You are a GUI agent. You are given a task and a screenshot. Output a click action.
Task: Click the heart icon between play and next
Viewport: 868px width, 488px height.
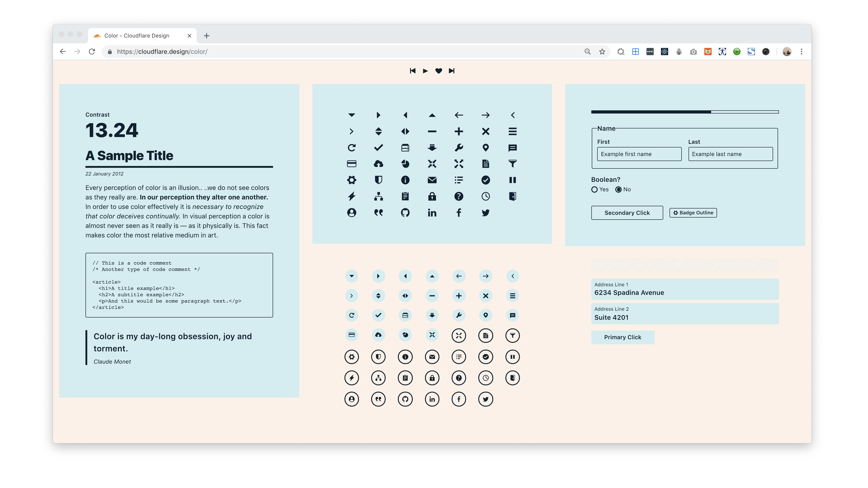[x=438, y=71]
